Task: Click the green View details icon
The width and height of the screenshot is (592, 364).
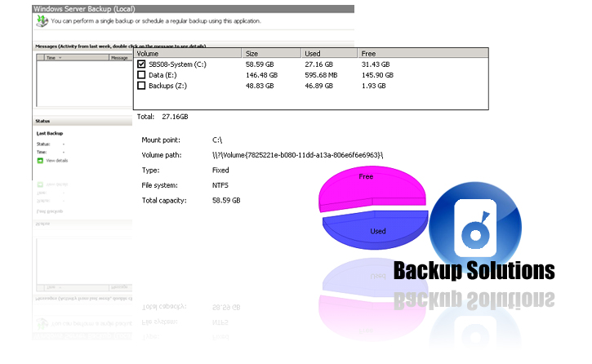Action: [40, 161]
